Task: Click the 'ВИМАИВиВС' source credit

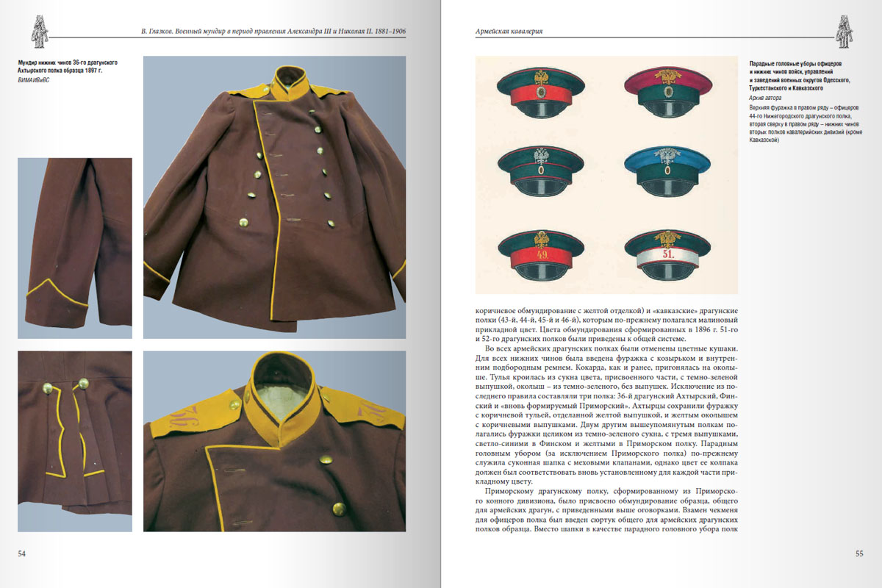Action: 34,81
